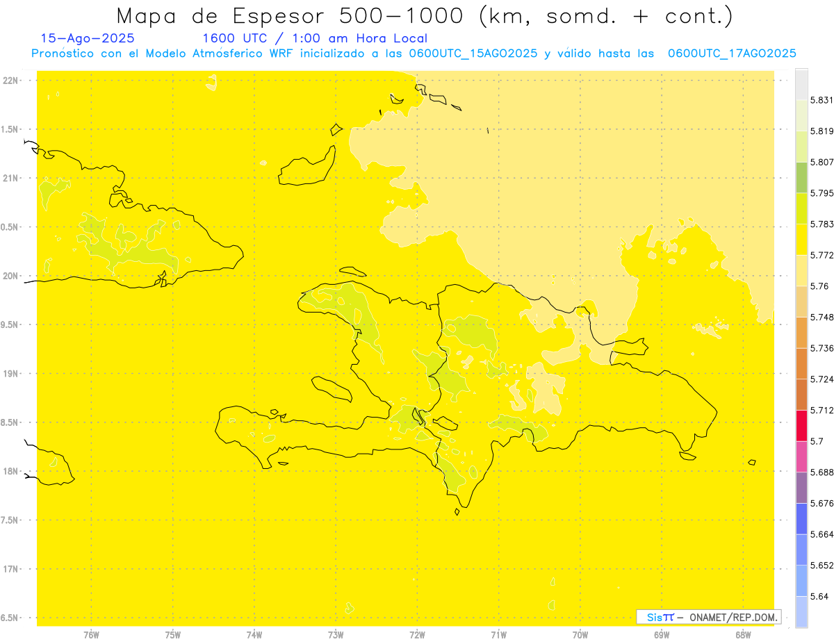Pick the orange legend swatch between 5.736 and 5.724
Viewport: 834px width, 644px height.
(x=801, y=363)
